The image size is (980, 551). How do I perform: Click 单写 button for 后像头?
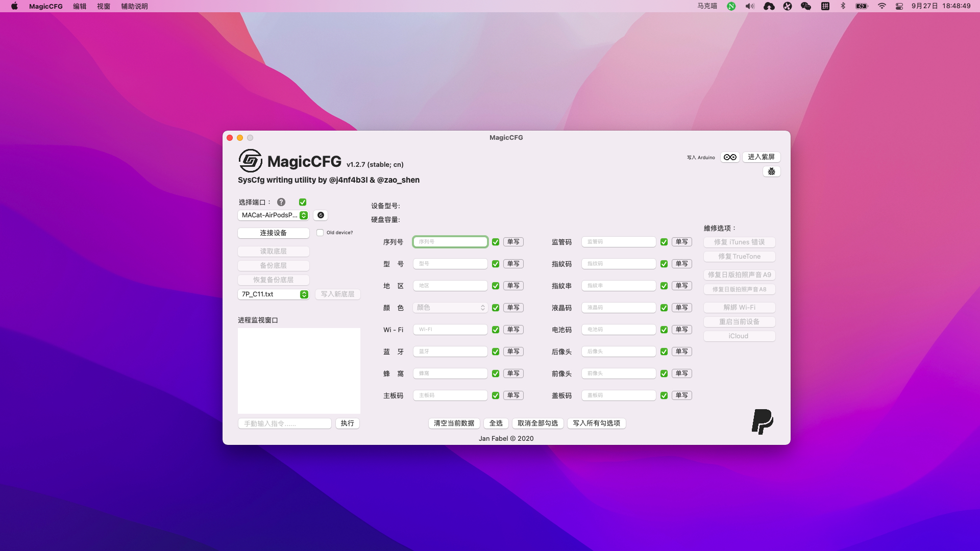point(682,352)
